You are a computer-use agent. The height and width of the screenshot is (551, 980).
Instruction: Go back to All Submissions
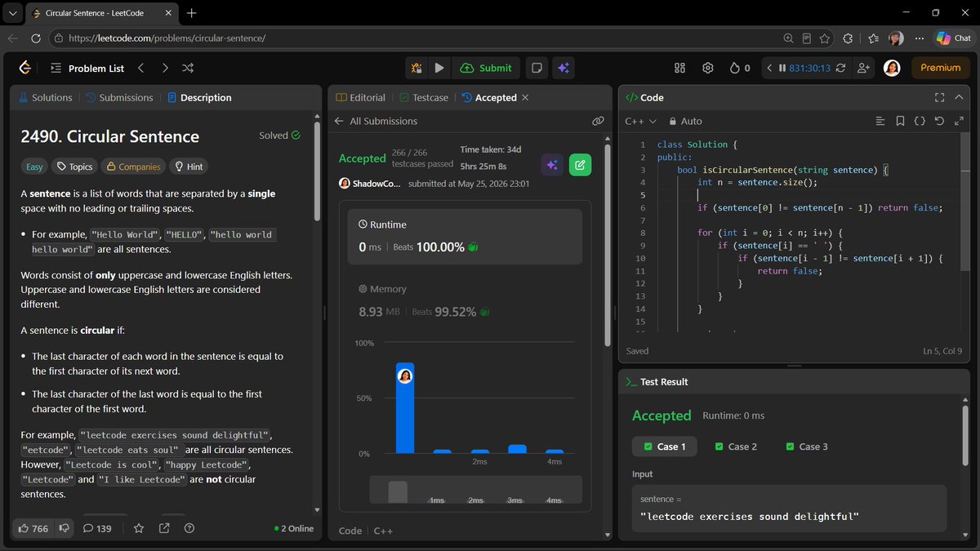(x=376, y=121)
